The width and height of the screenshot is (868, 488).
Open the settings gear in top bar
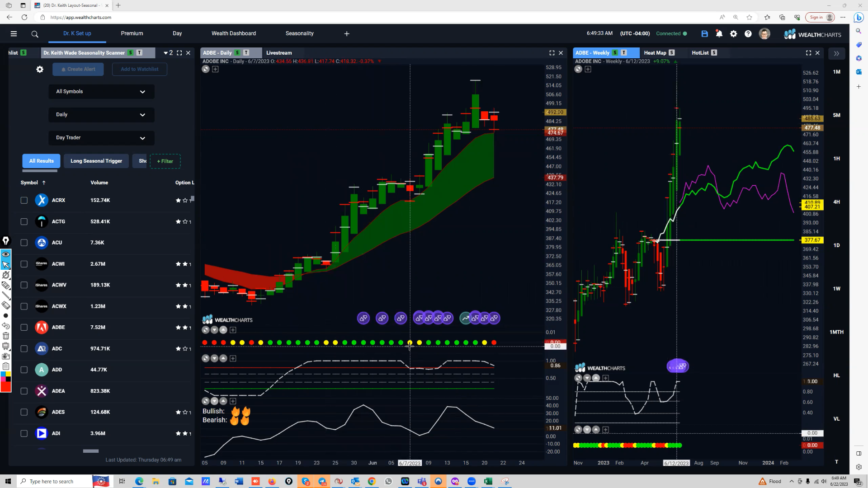pos(733,33)
